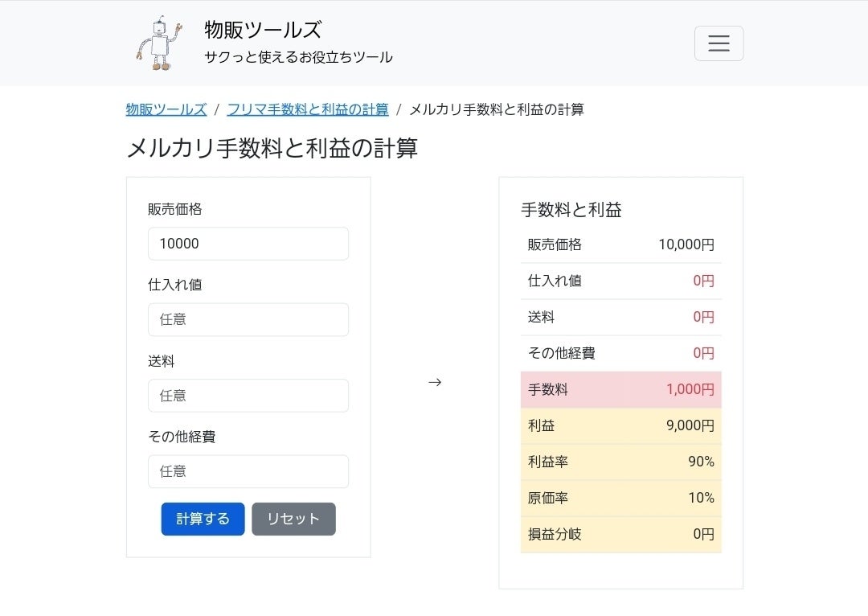Viewport: 868px width, 616px height.
Task: Click the 利益 result row
Action: [620, 425]
